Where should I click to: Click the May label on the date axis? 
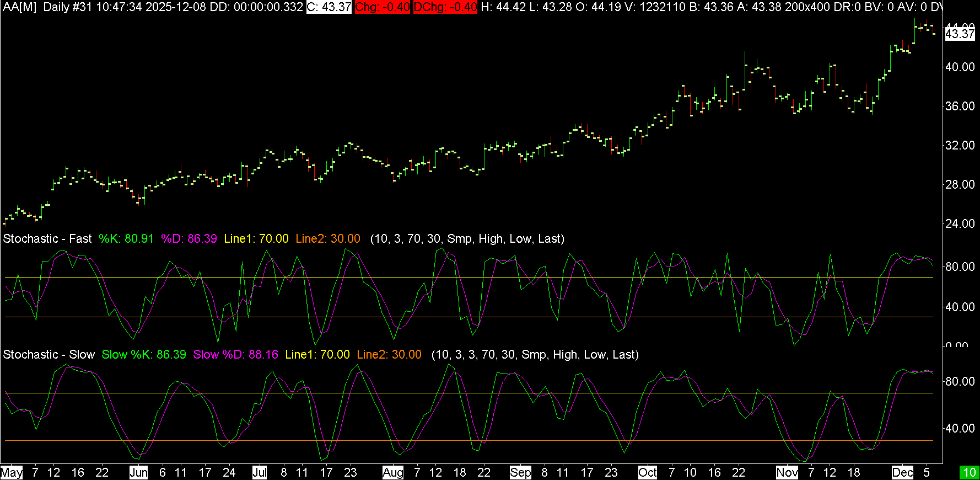12,472
